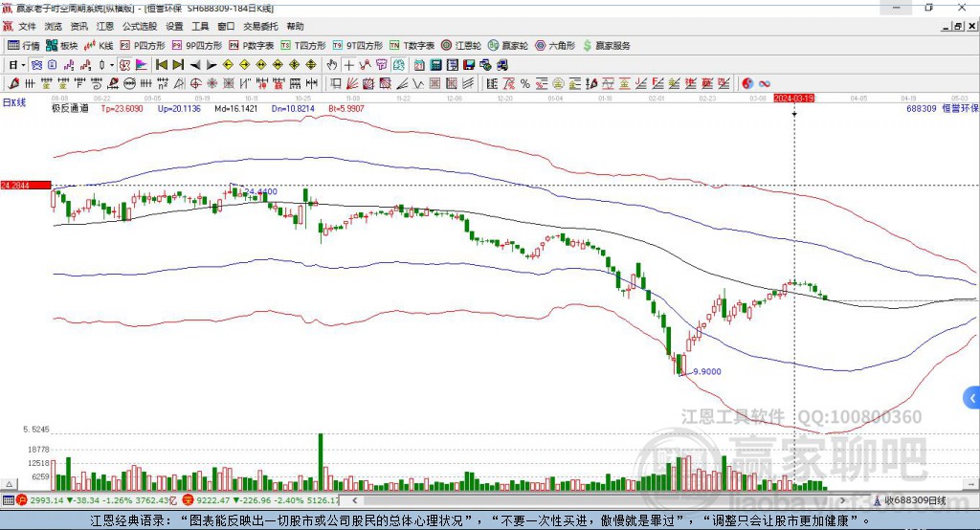Open the 浏览 menu
980x530 pixels.
(54, 26)
